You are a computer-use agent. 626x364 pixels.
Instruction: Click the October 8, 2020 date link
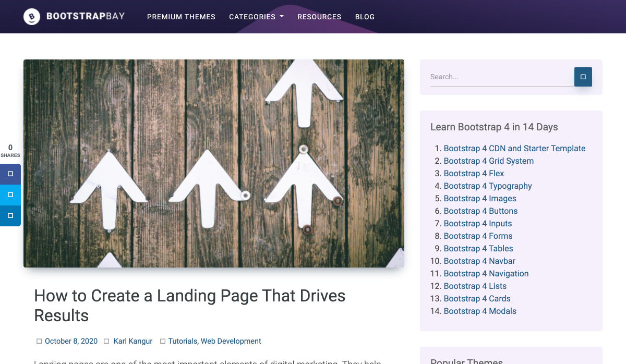pyautogui.click(x=71, y=341)
